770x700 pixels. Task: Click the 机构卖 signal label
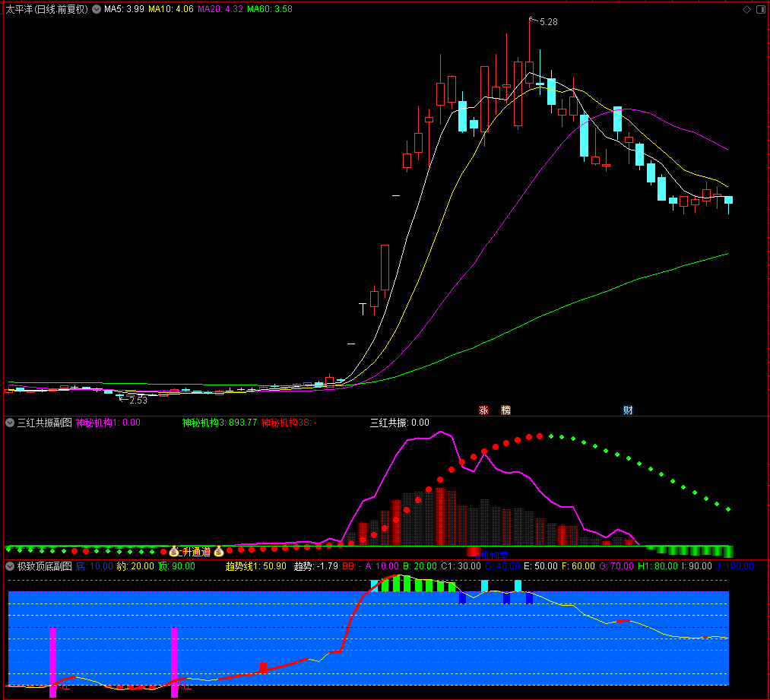[x=494, y=555]
